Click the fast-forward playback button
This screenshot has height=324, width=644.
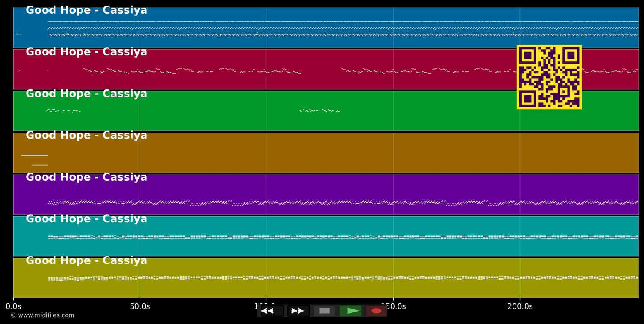[x=298, y=311]
